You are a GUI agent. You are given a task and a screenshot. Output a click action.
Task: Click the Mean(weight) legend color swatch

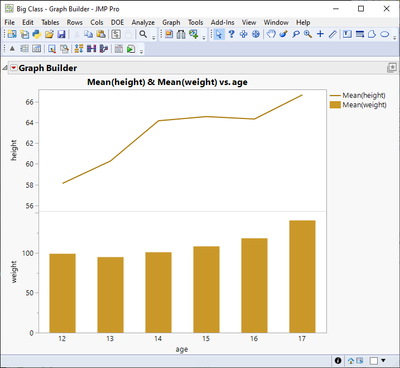(335, 105)
